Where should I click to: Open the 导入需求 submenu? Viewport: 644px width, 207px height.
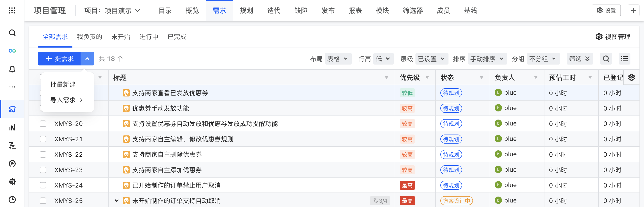click(x=67, y=100)
